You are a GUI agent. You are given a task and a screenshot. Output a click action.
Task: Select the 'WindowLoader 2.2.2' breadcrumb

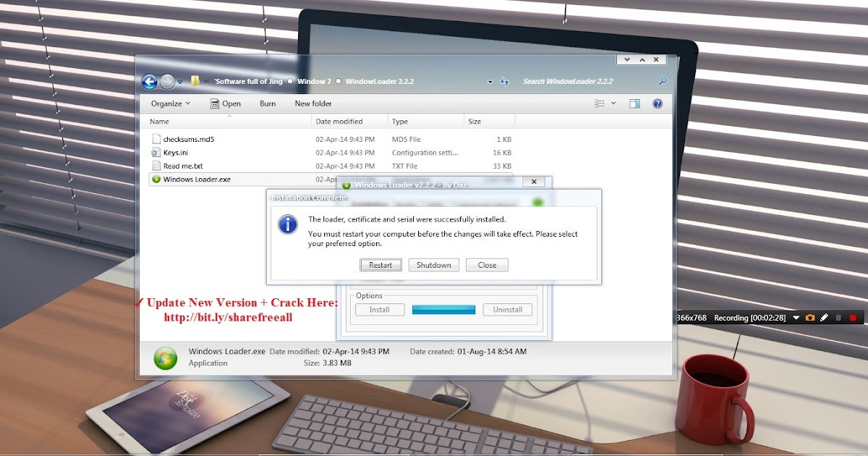[x=379, y=82]
